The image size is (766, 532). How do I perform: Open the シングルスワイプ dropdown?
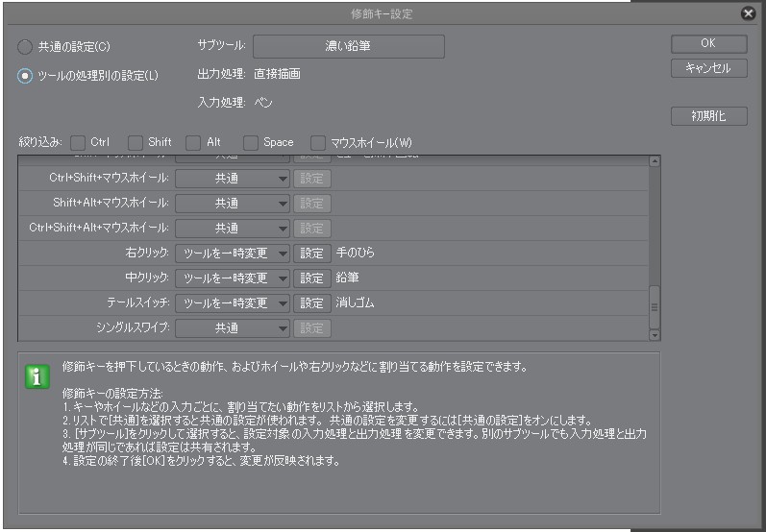[x=232, y=328]
